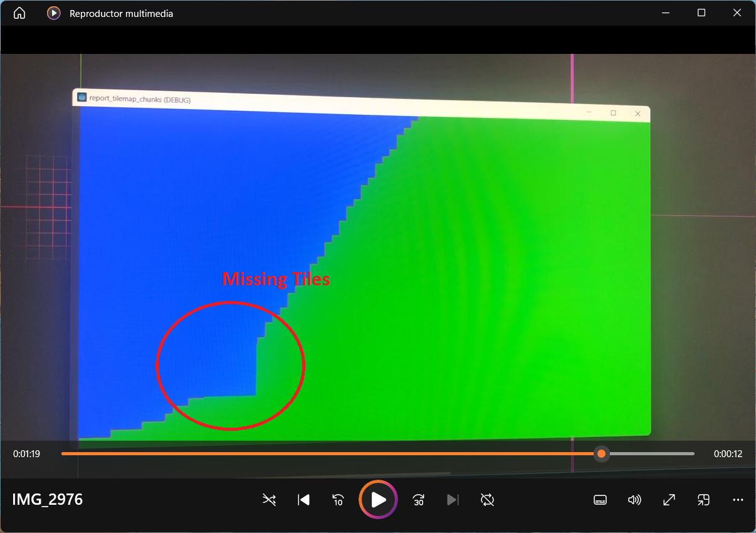
Task: Go to Media Player home page
Action: point(19,13)
